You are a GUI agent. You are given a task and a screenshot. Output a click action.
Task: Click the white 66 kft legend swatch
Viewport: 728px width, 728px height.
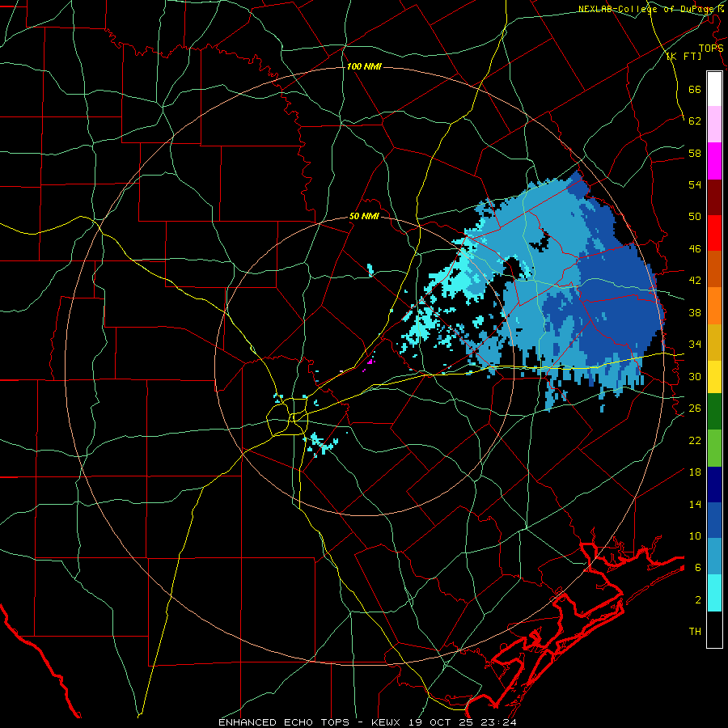(x=714, y=89)
